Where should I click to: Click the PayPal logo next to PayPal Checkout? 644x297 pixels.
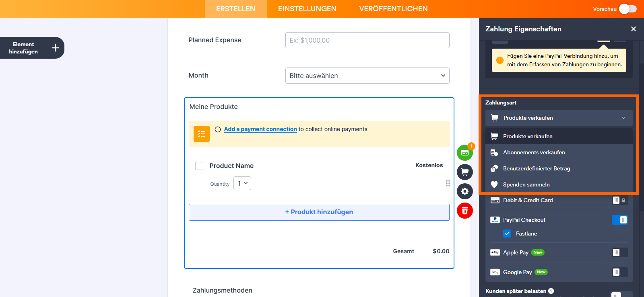[x=495, y=220]
